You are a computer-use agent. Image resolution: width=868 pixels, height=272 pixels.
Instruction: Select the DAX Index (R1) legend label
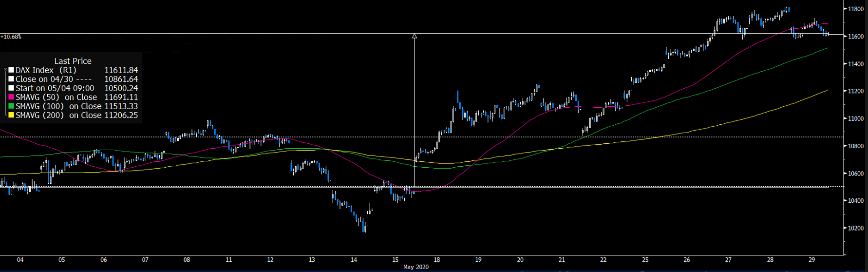click(x=46, y=70)
